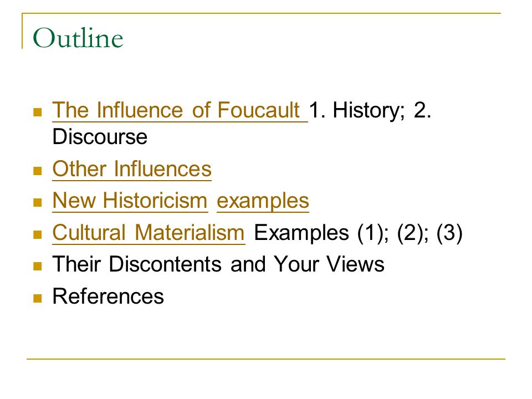The width and height of the screenshot is (532, 399).
Task: Click the bullet beside Other Influences
Action: (x=38, y=171)
